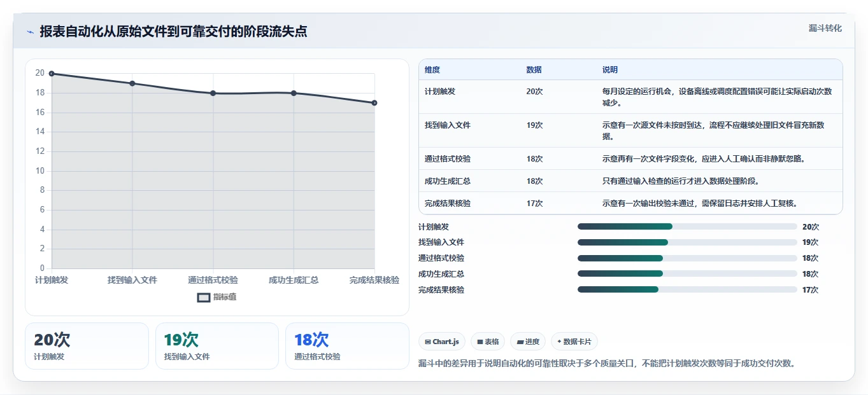Click the 通过格式校验 progress bar
This screenshot has height=395, width=868.
click(687, 258)
